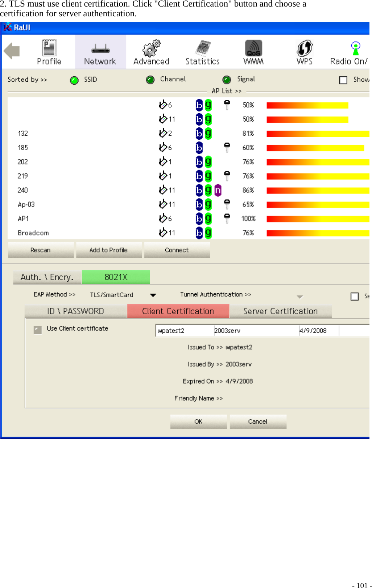Click the AP List >> label
Screen dimensions: 372x588
pos(227,91)
